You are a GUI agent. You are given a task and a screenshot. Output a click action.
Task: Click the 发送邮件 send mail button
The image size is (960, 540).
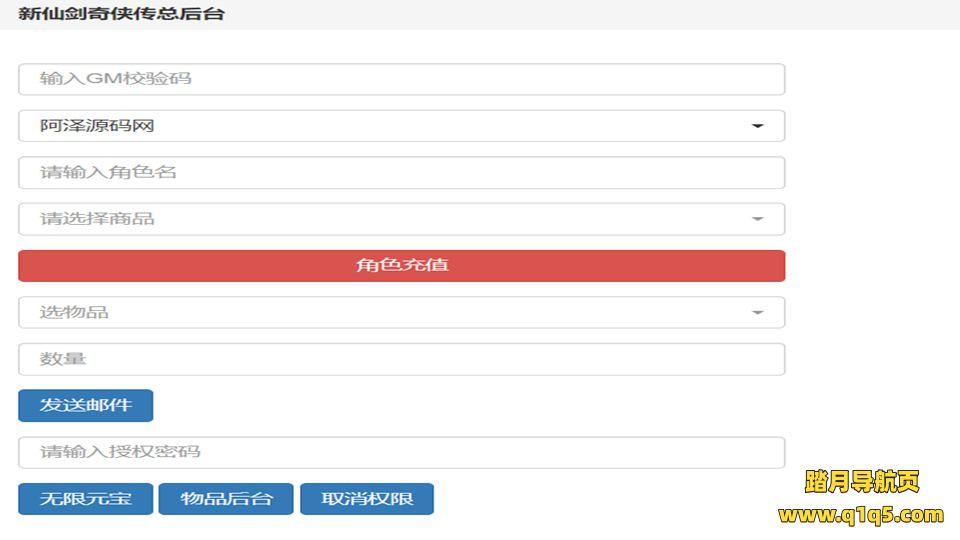[85, 405]
